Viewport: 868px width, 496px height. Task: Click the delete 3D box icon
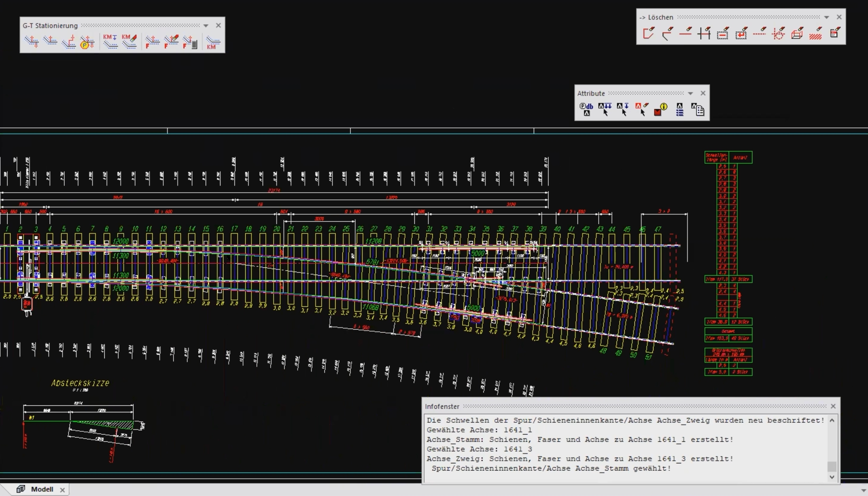click(797, 34)
